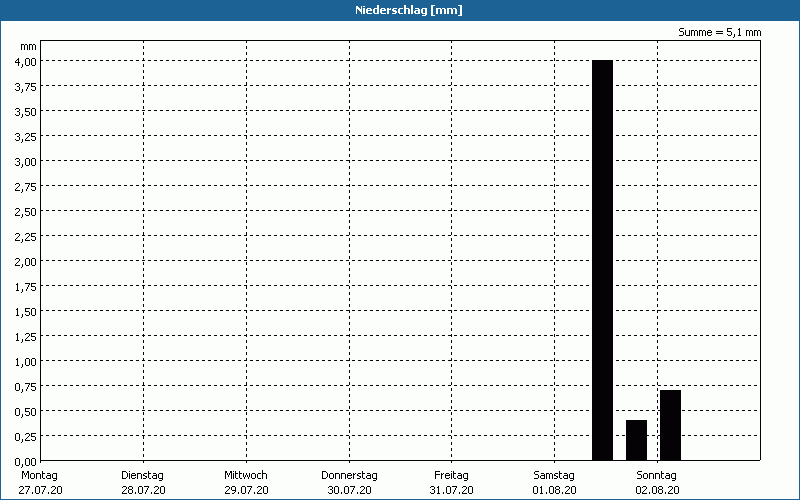Click the tallest Samstag precipitation bar
The height and width of the screenshot is (500, 800).
coord(602,260)
